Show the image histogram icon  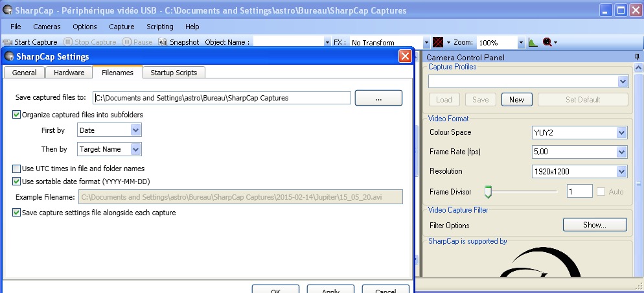point(533,42)
